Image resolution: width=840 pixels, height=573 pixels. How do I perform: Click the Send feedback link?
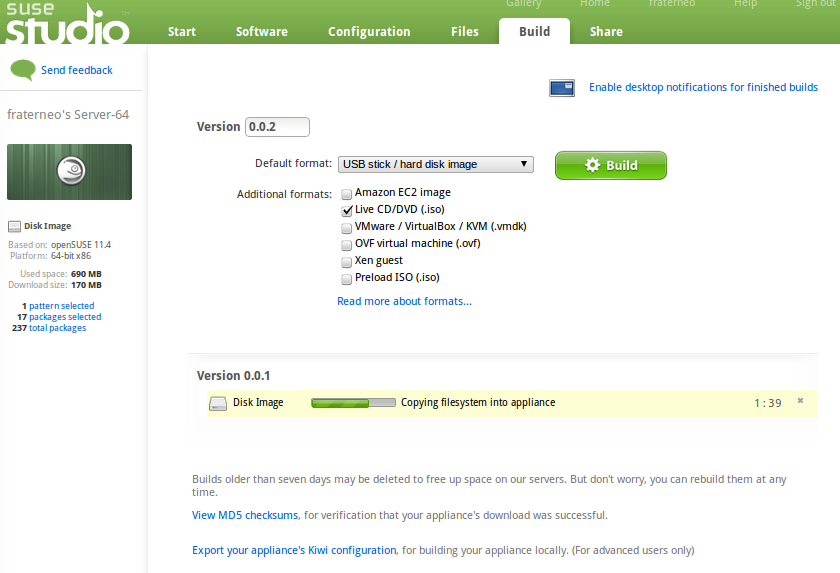[x=77, y=70]
